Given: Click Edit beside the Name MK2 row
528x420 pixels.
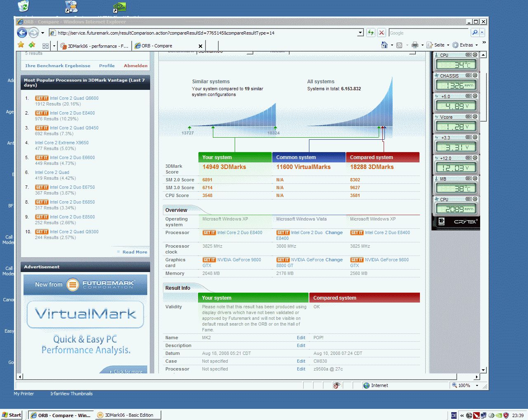Looking at the screenshot, I should (x=301, y=338).
